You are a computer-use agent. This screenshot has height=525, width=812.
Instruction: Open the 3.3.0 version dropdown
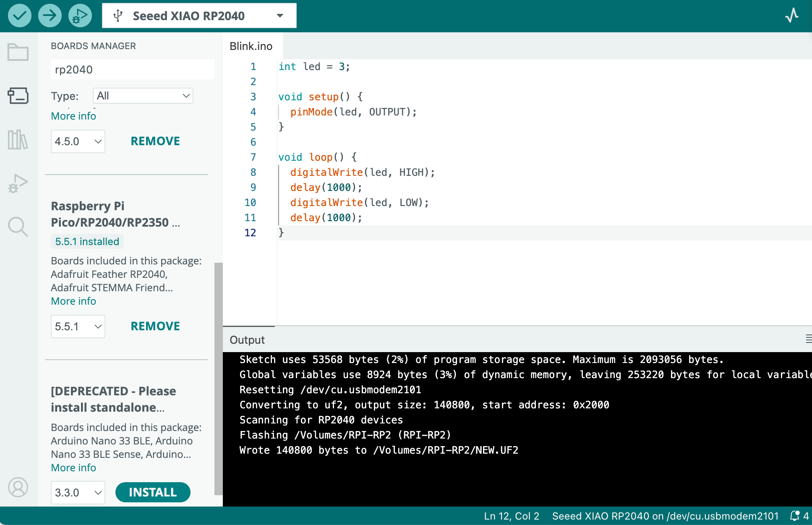point(78,492)
